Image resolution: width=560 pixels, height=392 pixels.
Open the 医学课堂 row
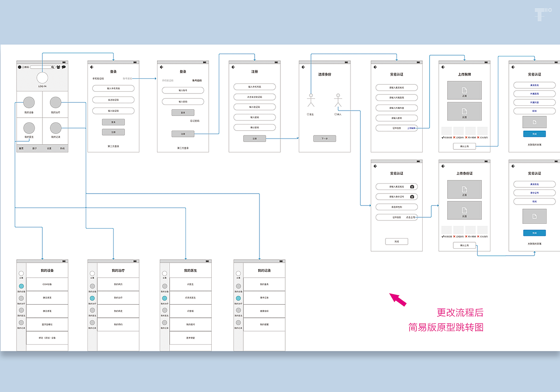191,338
